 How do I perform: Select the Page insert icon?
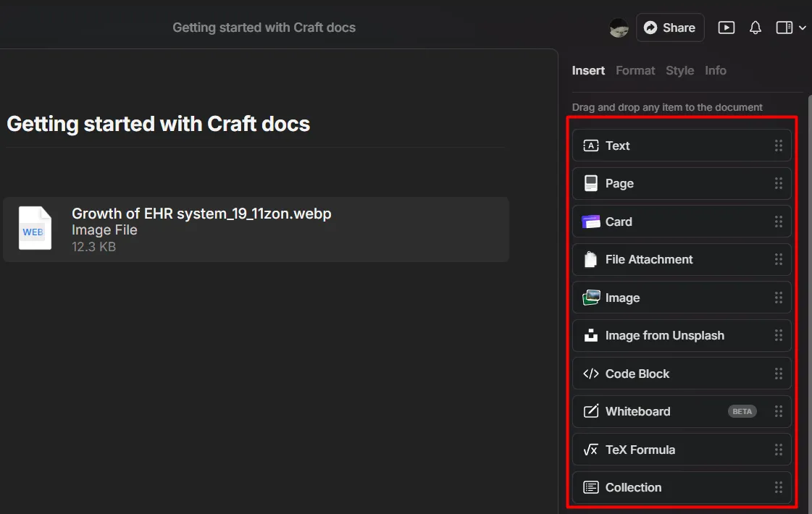[x=591, y=184]
